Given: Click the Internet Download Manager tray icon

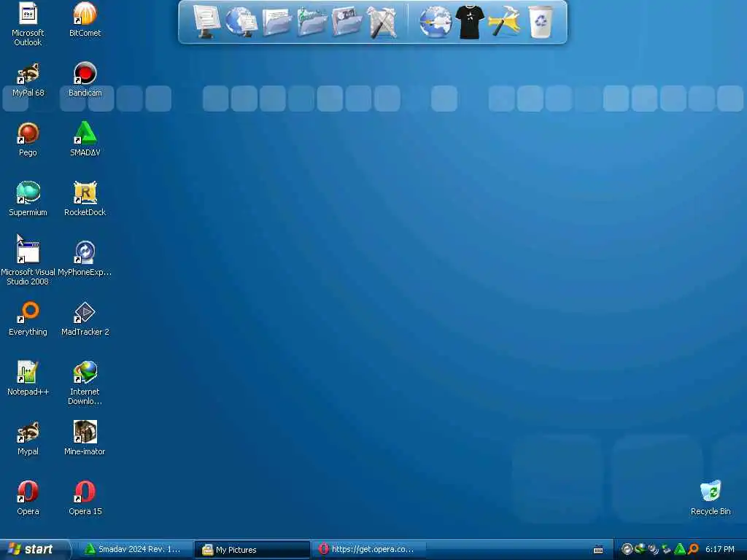Looking at the screenshot, I should tap(640, 549).
